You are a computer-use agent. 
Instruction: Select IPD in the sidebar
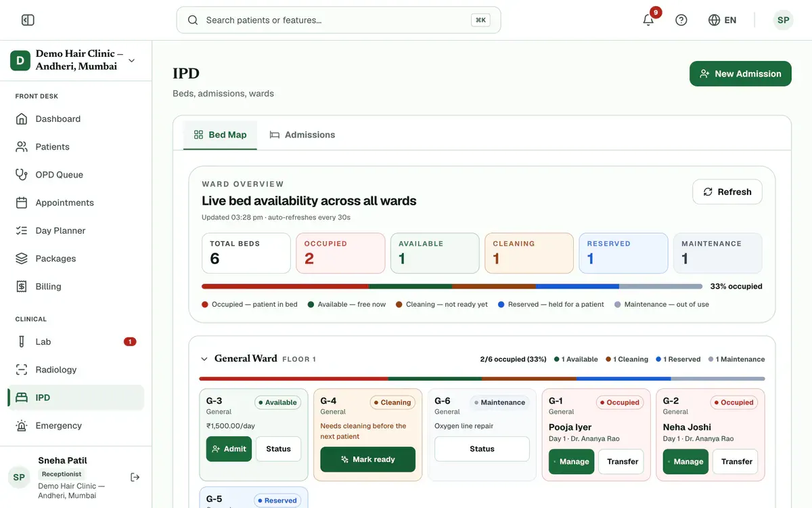click(76, 398)
